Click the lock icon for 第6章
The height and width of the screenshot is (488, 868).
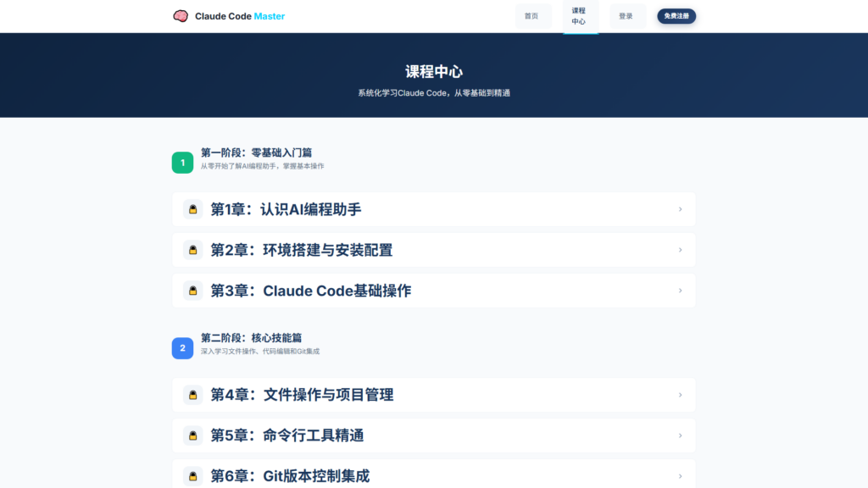[193, 476]
